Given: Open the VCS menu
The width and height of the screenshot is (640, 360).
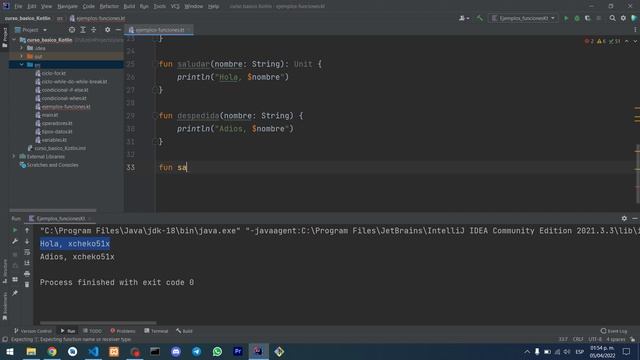Looking at the screenshot, I should [x=175, y=6].
